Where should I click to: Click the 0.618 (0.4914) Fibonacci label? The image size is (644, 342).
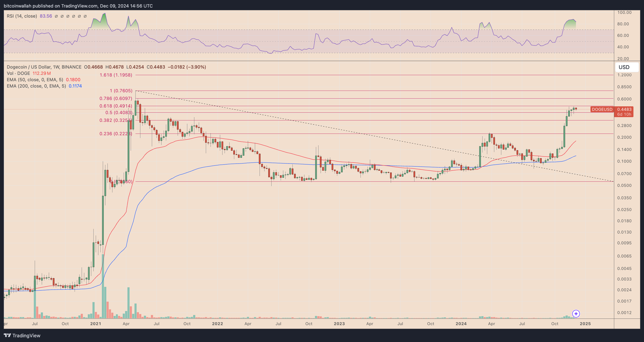coord(116,106)
